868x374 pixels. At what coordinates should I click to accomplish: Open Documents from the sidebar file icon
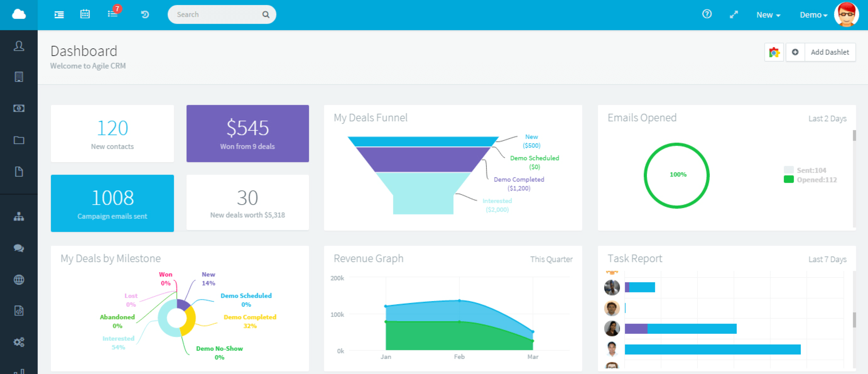pyautogui.click(x=19, y=171)
